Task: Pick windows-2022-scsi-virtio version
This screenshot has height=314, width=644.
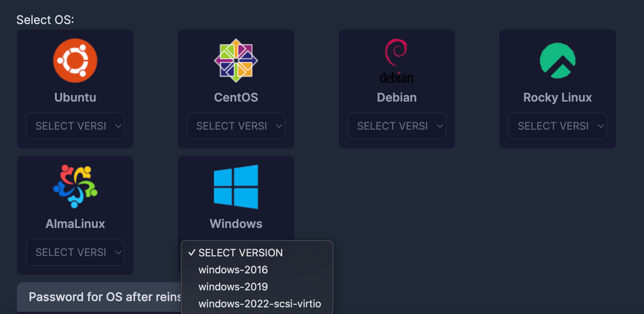Action: (x=260, y=304)
